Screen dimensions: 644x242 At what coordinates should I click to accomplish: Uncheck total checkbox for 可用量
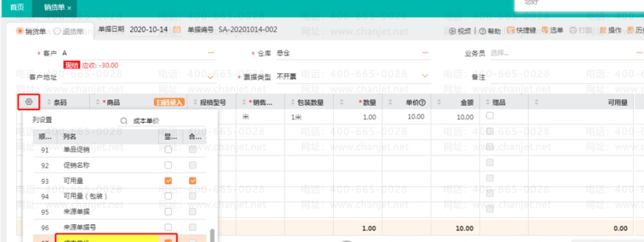pos(193,181)
